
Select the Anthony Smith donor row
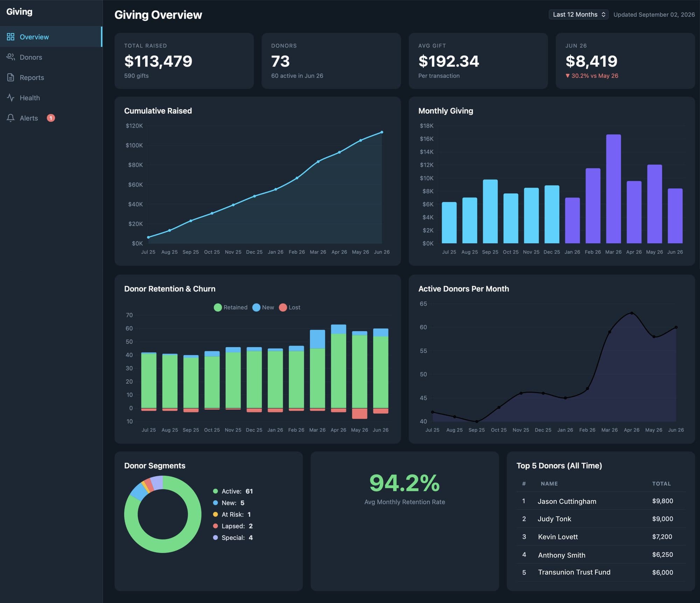601,555
